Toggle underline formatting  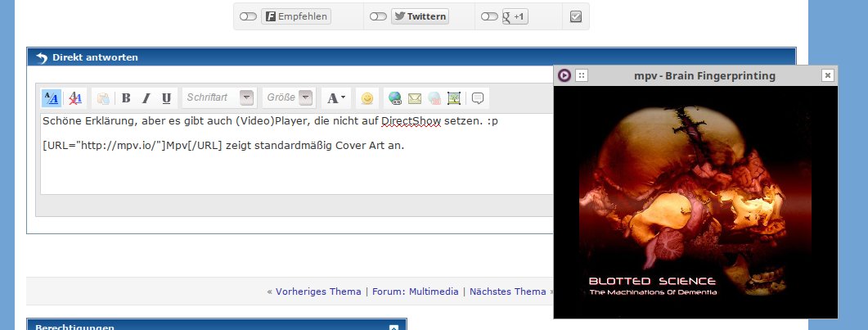click(x=166, y=98)
